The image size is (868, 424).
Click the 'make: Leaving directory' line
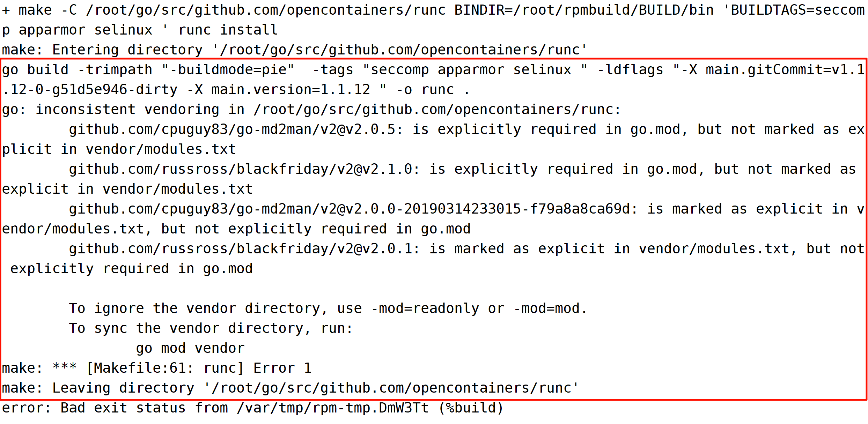tap(290, 388)
